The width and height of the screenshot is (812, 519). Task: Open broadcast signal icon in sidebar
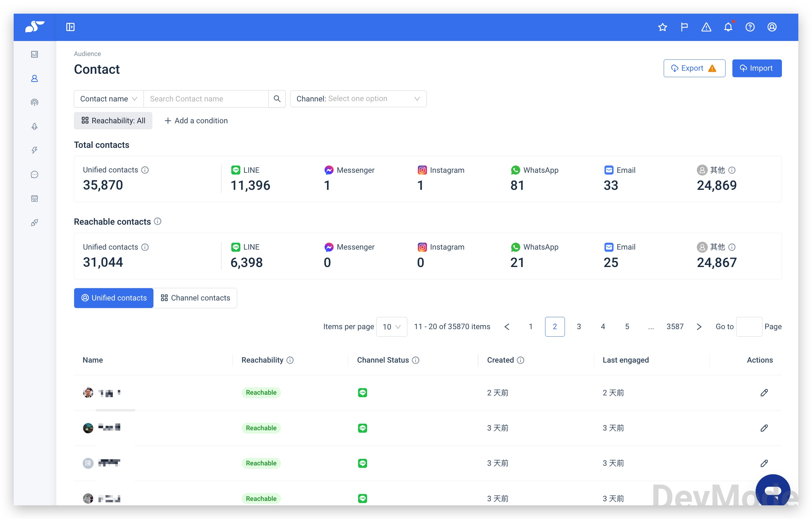click(x=35, y=102)
